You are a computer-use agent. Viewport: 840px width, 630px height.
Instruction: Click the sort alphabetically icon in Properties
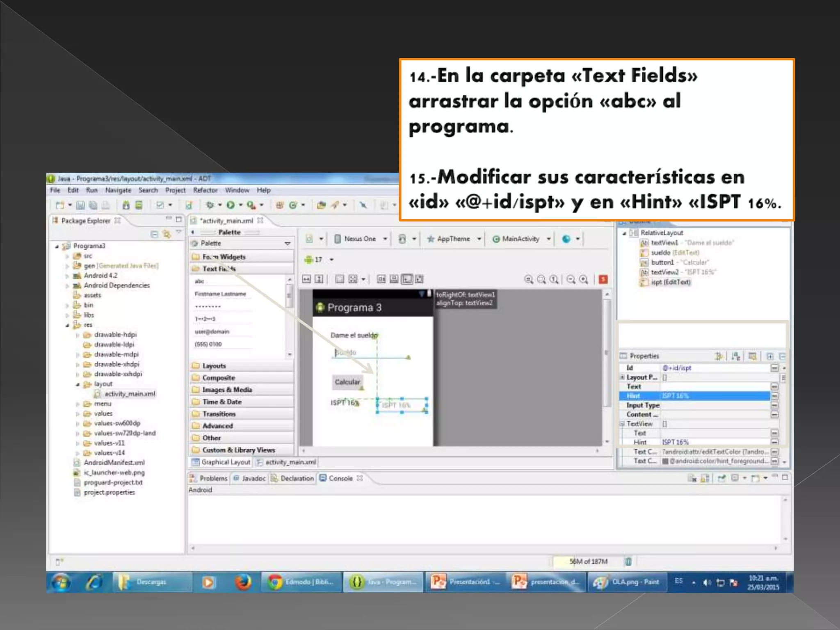[736, 356]
